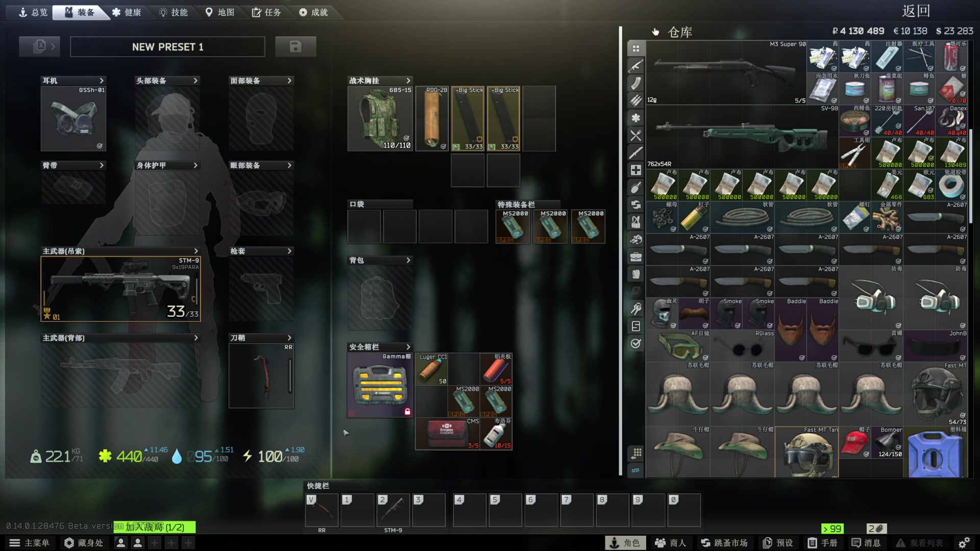Switch to the 任务 tasks tab

(x=266, y=12)
